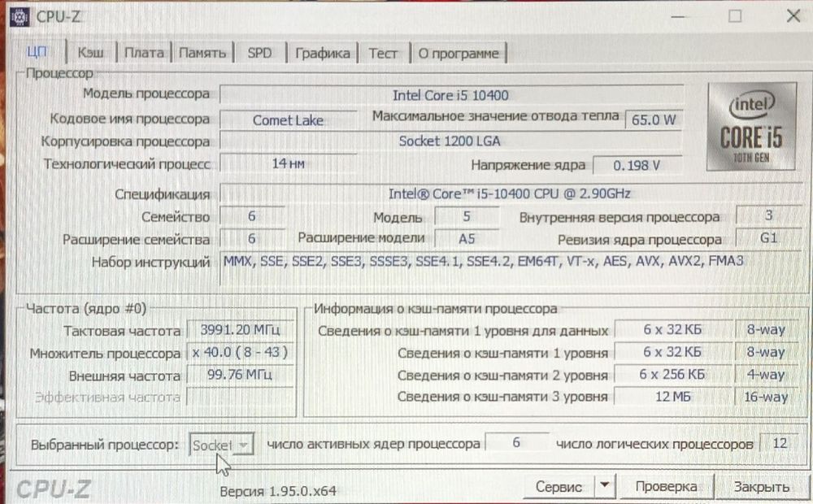Click the Закрыть button
Viewport: 813px width, 504px height.
(x=761, y=486)
